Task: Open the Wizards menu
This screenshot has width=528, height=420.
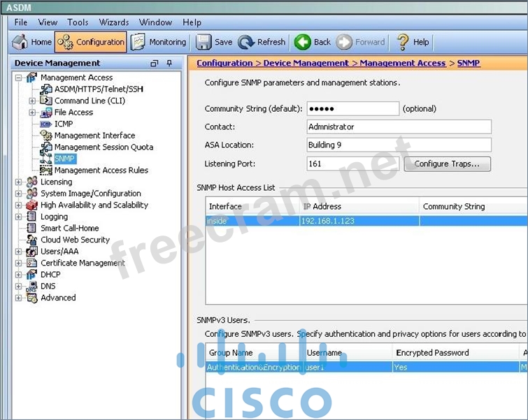Action: tap(113, 22)
